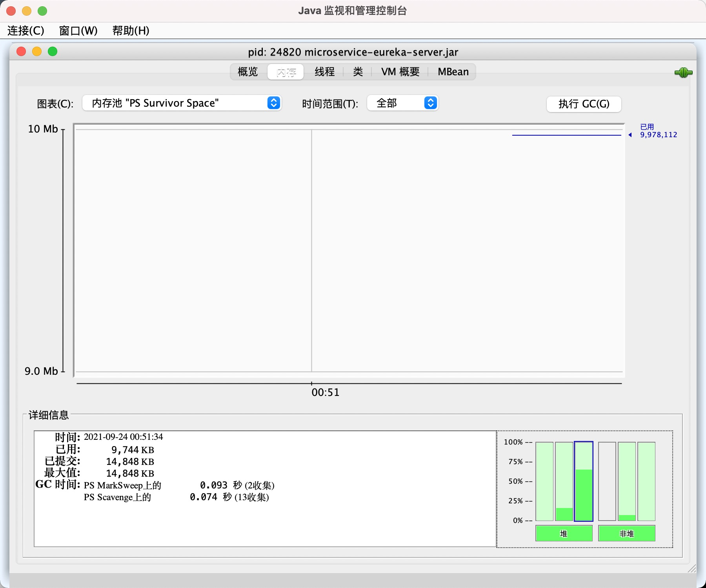This screenshot has height=588, width=706.
Task: Maximize the inner pid 24820 window
Action: pyautogui.click(x=53, y=51)
